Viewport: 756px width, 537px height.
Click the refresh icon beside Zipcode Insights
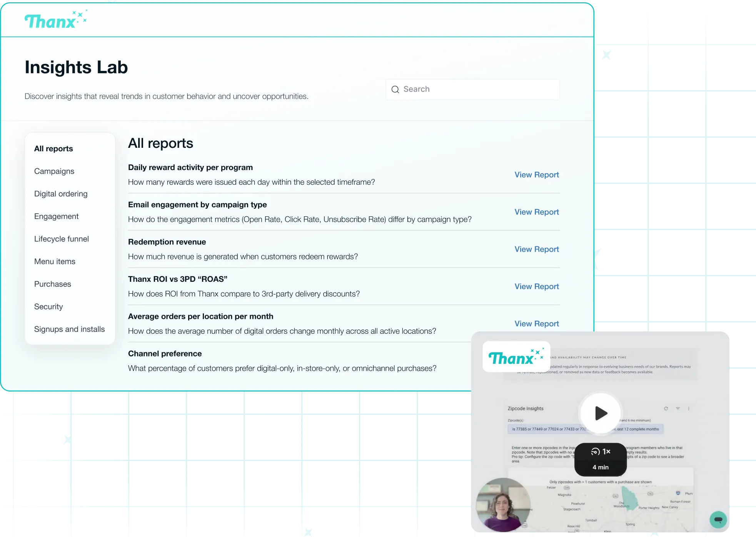pyautogui.click(x=666, y=408)
